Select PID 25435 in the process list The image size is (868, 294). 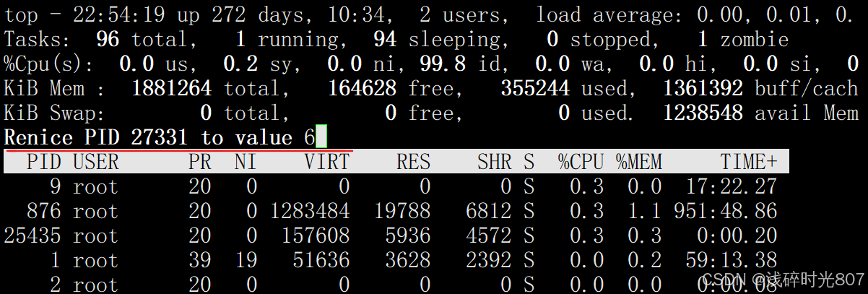(x=32, y=235)
